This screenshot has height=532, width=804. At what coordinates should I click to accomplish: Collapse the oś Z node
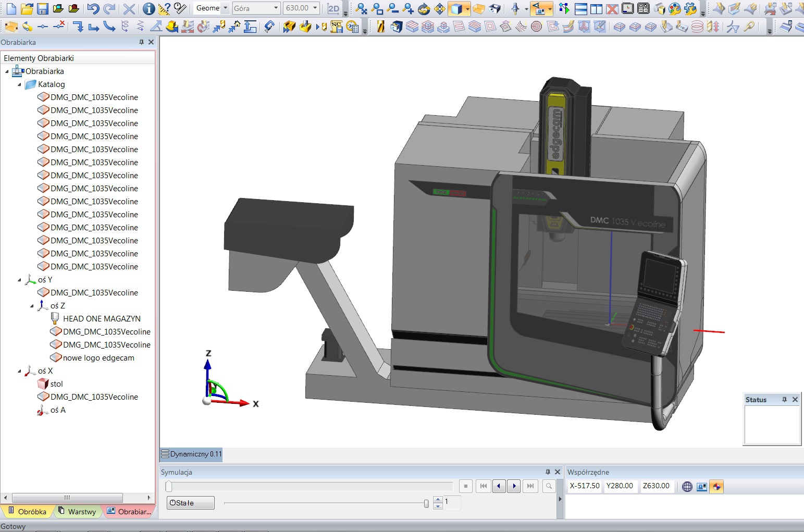(x=32, y=306)
